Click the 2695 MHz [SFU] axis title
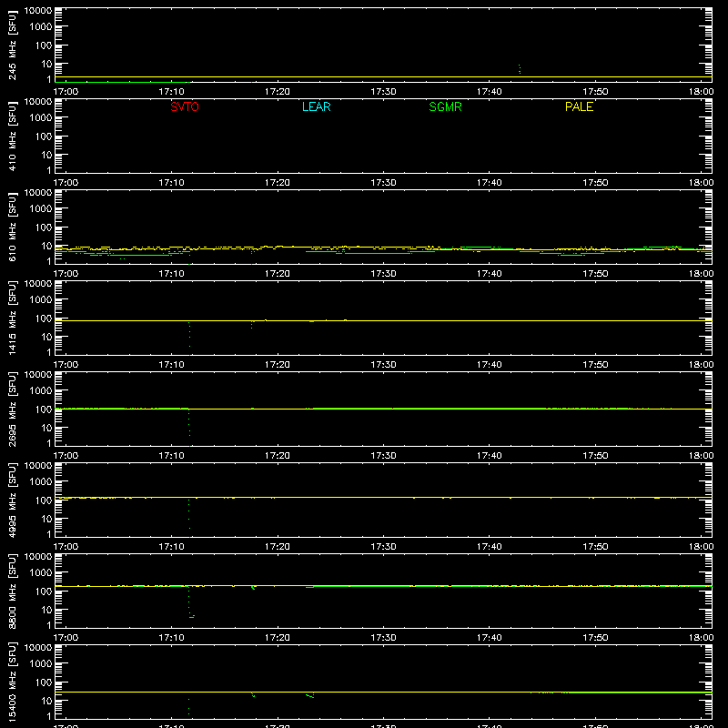The height and width of the screenshot is (728, 728). 12,409
